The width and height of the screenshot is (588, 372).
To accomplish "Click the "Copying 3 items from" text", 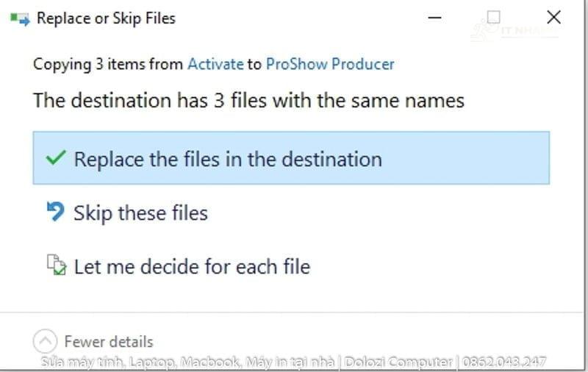I will 109,64.
